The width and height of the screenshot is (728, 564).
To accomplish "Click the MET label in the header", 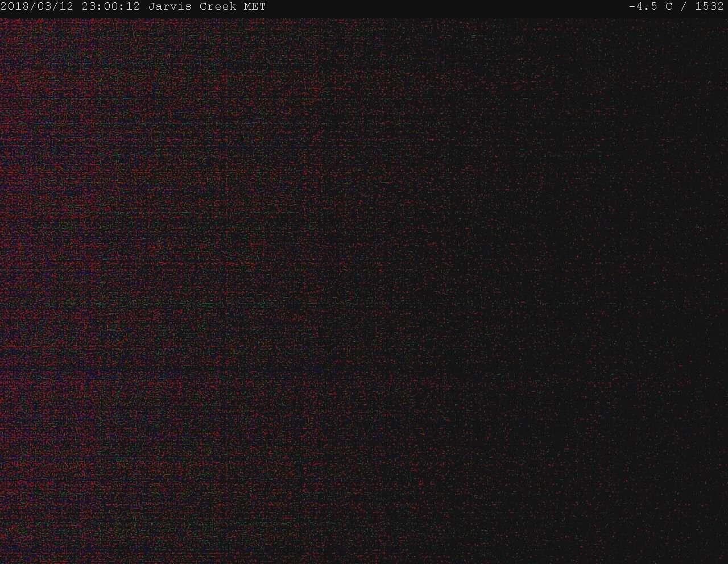I will coord(255,7).
